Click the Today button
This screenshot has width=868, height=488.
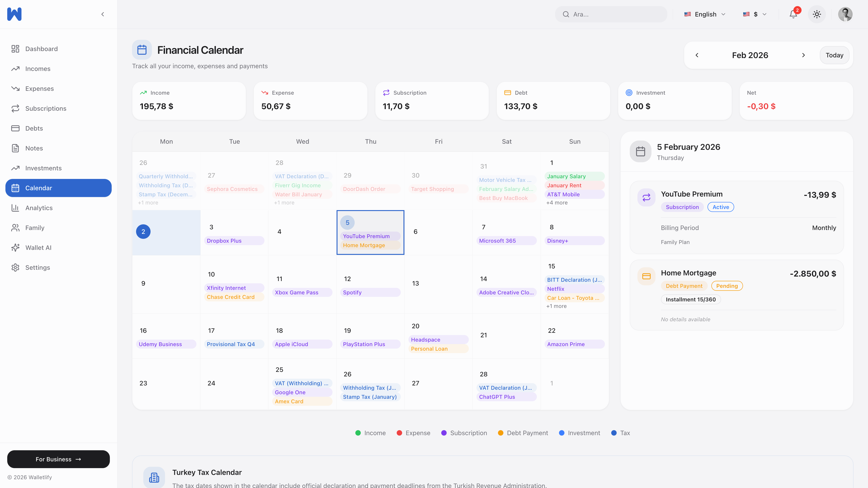pyautogui.click(x=834, y=55)
